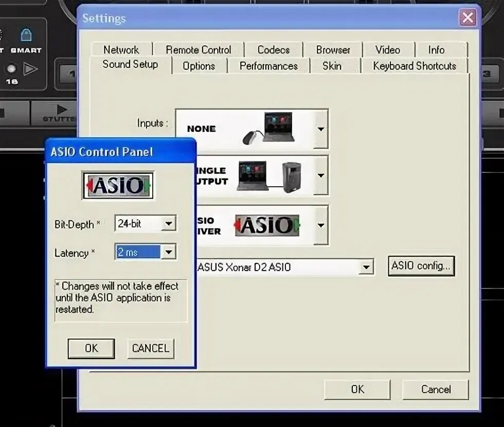Click CANCEL in ASIO Control Panel
This screenshot has height=427, width=504.
click(x=151, y=348)
